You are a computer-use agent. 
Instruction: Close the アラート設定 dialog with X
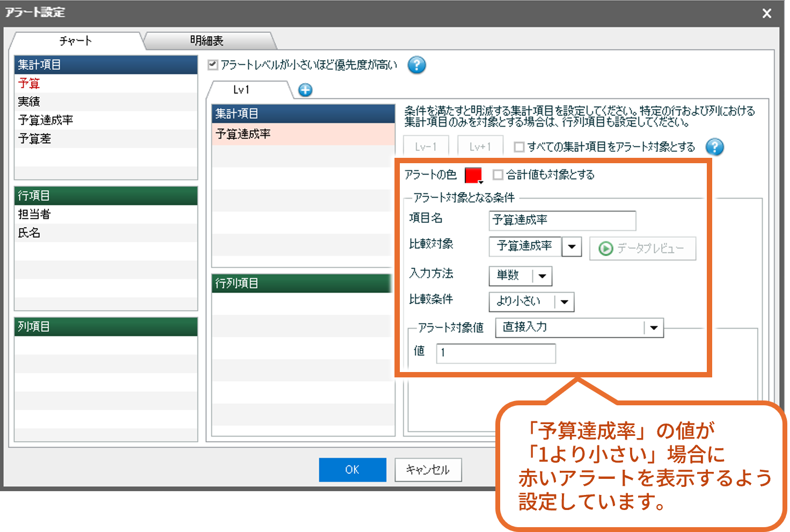tap(767, 13)
